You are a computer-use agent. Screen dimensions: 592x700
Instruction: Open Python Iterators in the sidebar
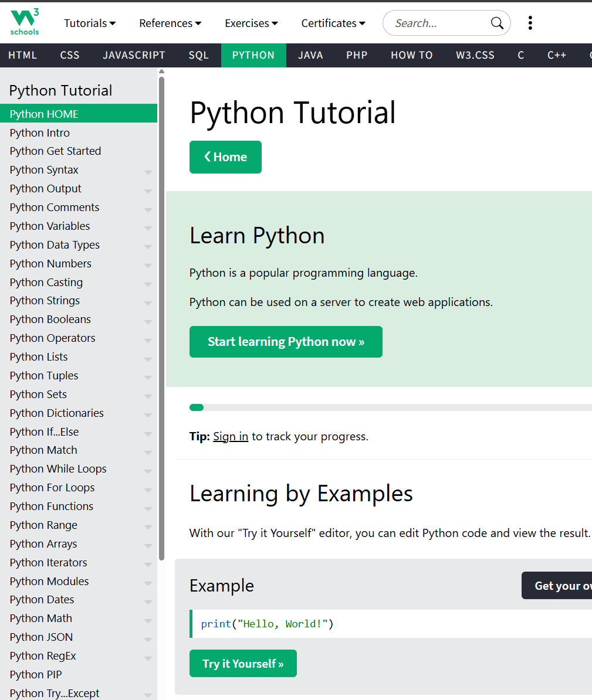79,562
